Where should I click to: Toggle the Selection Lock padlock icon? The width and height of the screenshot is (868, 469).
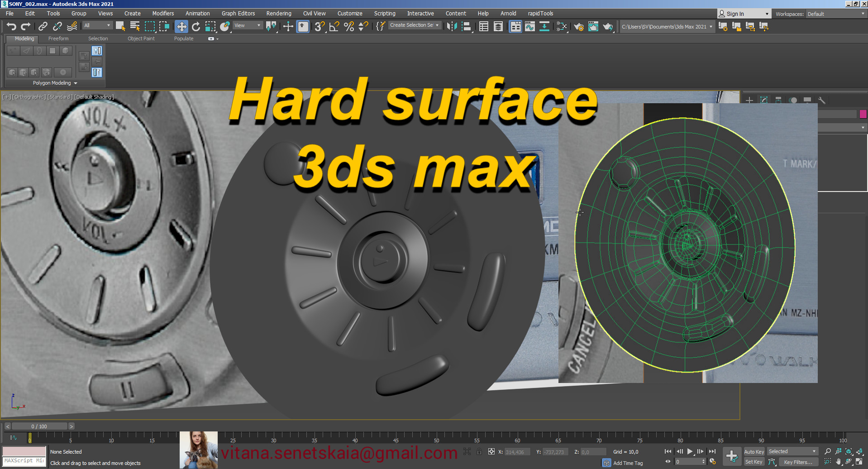tap(479, 451)
